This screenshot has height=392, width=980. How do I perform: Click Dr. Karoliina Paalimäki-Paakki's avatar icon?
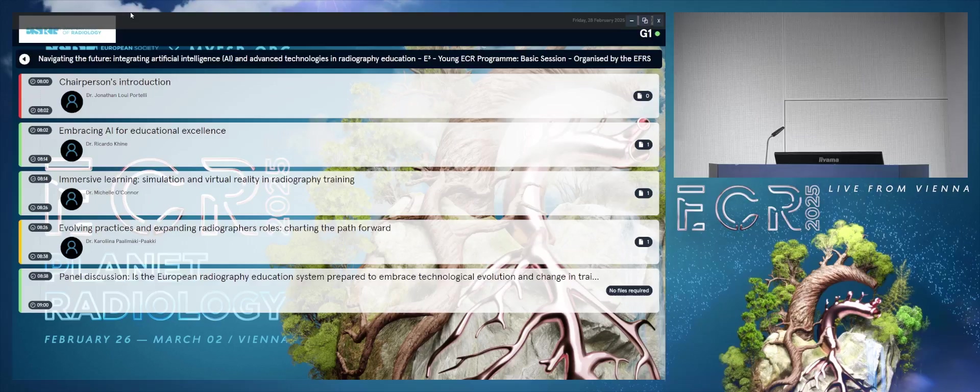point(72,248)
